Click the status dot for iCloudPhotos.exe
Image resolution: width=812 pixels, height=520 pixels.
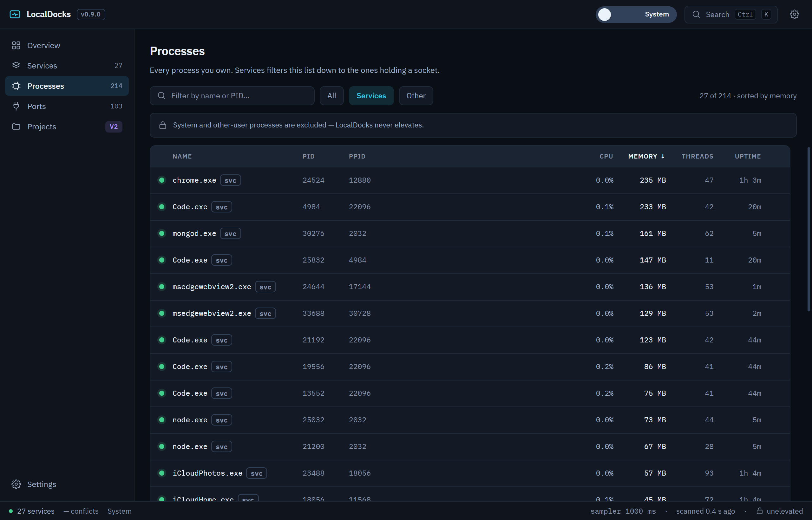pos(162,473)
